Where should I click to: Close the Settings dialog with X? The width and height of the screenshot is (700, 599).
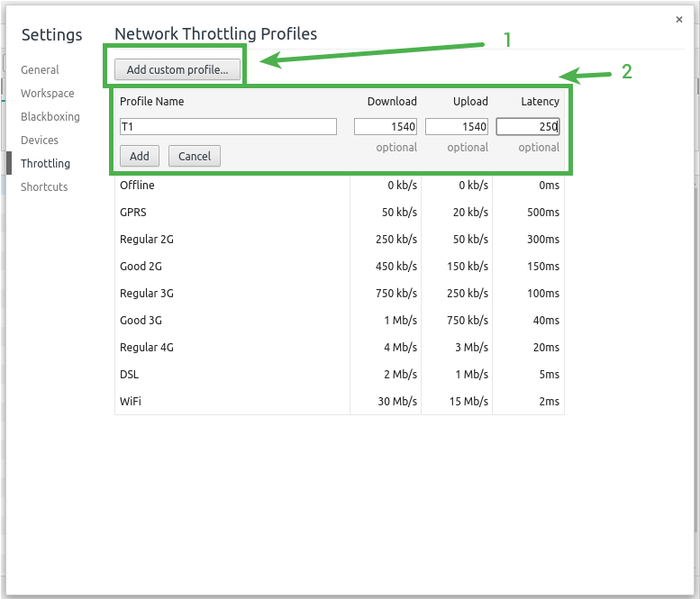pyautogui.click(x=678, y=19)
